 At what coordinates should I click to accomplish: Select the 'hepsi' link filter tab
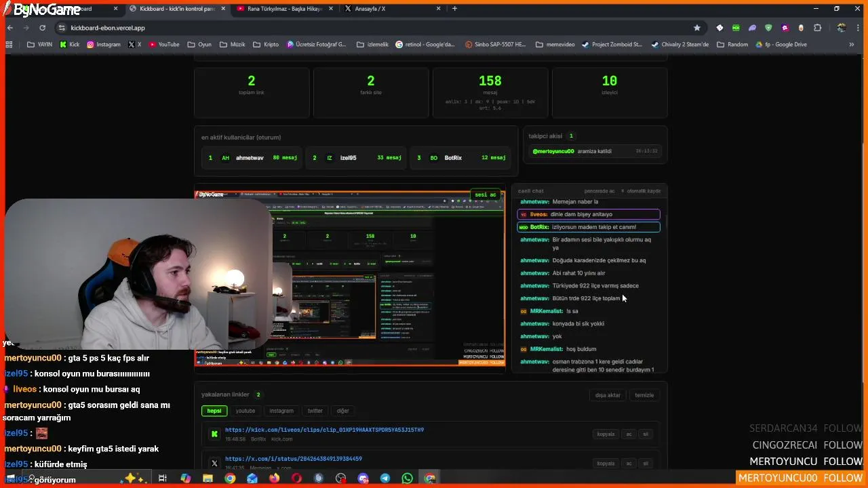214,411
